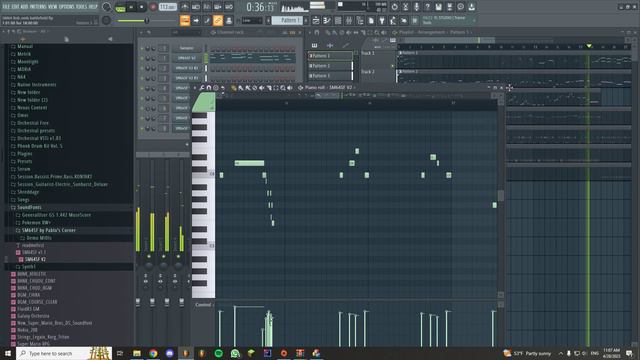Toggle the countdown-before-recording icon
Viewport: 640px width, 360px height.
207,7
